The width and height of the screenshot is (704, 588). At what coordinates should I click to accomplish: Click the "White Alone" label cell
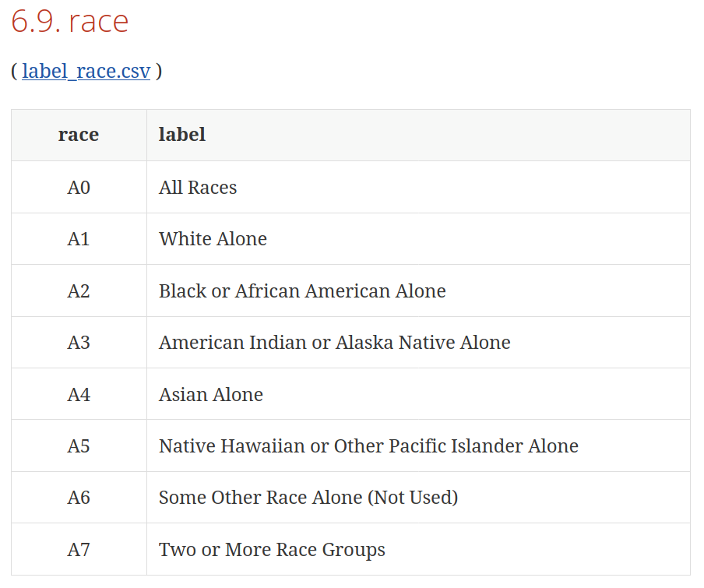(x=213, y=238)
